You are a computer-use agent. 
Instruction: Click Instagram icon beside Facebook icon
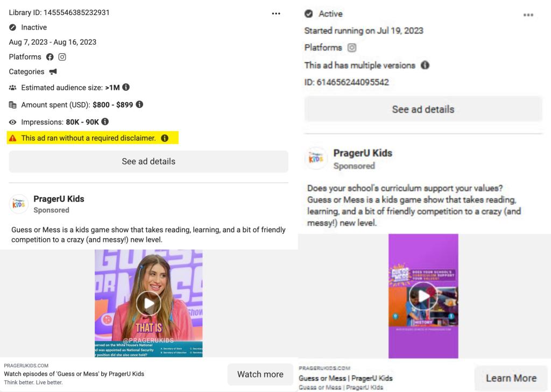click(62, 57)
